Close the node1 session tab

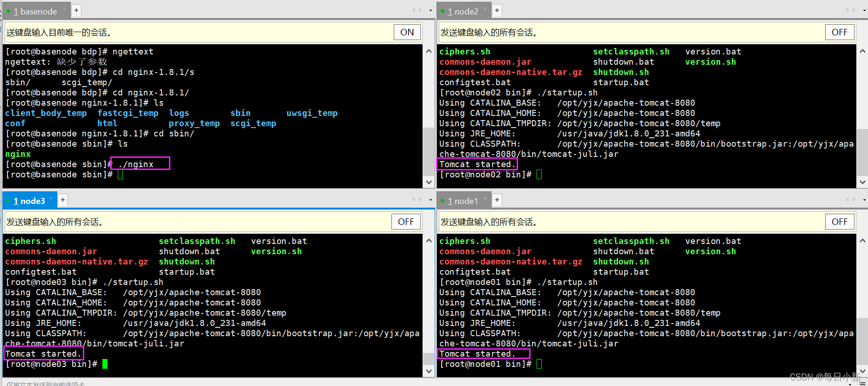tap(485, 198)
